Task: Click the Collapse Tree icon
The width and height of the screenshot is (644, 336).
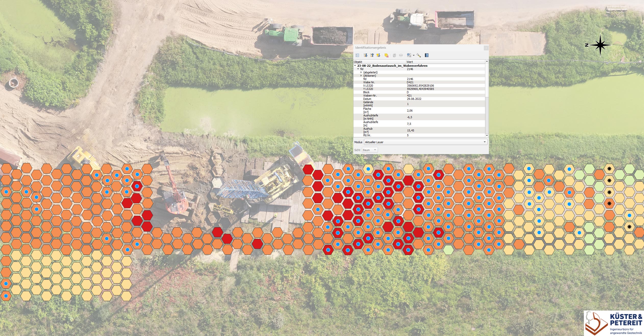Action: (x=372, y=55)
